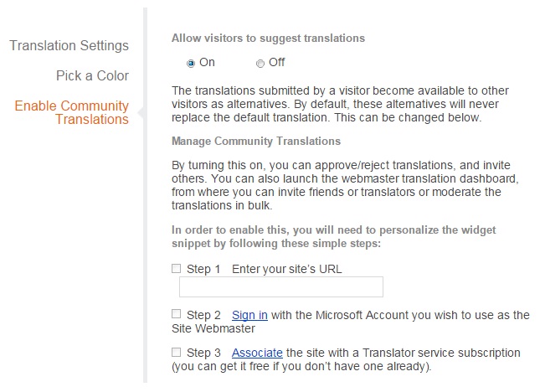Click the Allow visitors to suggest translations heading

[x=268, y=38]
